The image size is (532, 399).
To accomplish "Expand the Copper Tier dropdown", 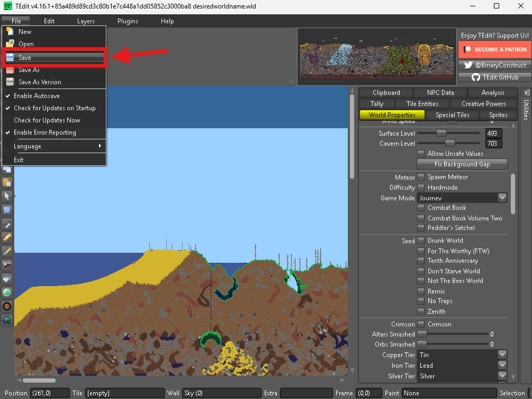I will coord(462,355).
